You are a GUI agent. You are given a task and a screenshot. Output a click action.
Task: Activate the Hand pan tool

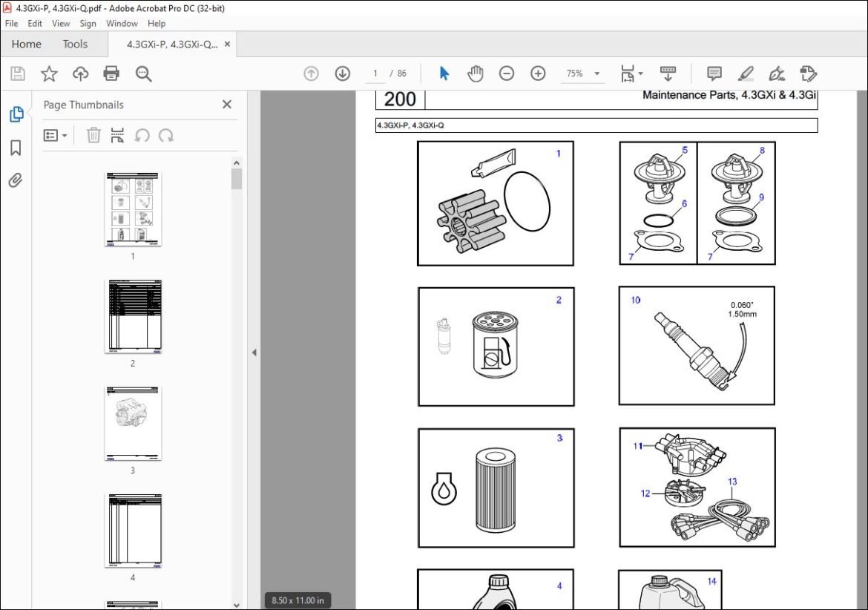475,73
